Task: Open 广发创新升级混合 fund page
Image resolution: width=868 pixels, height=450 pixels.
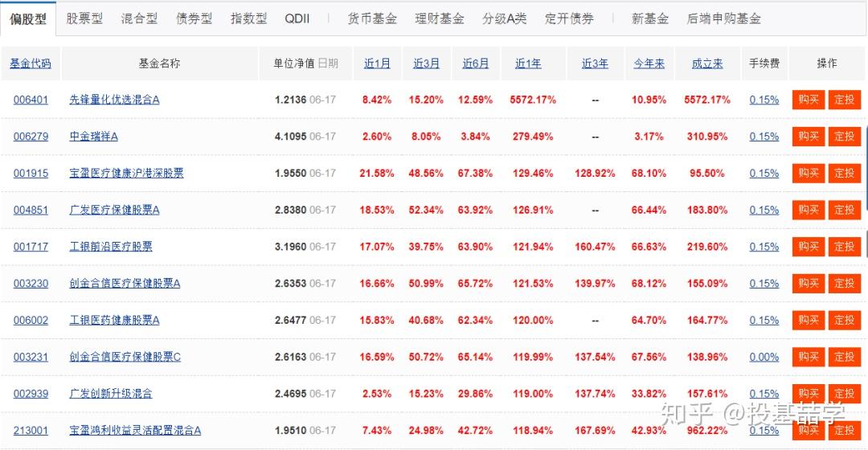Action: pyautogui.click(x=111, y=394)
